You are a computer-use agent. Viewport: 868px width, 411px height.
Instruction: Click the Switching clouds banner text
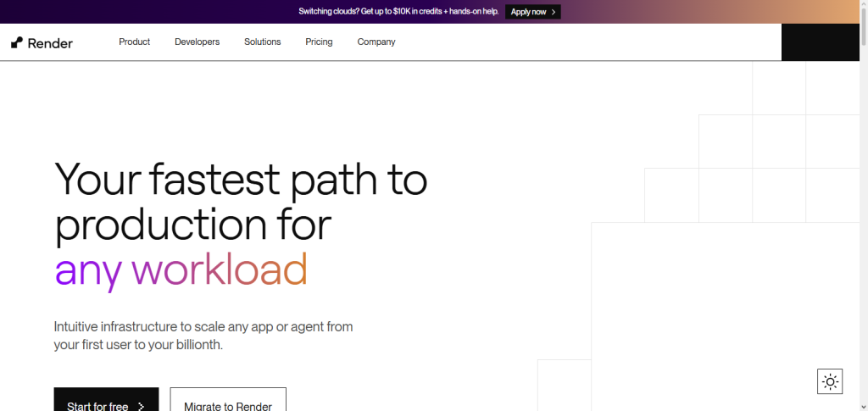coord(398,12)
